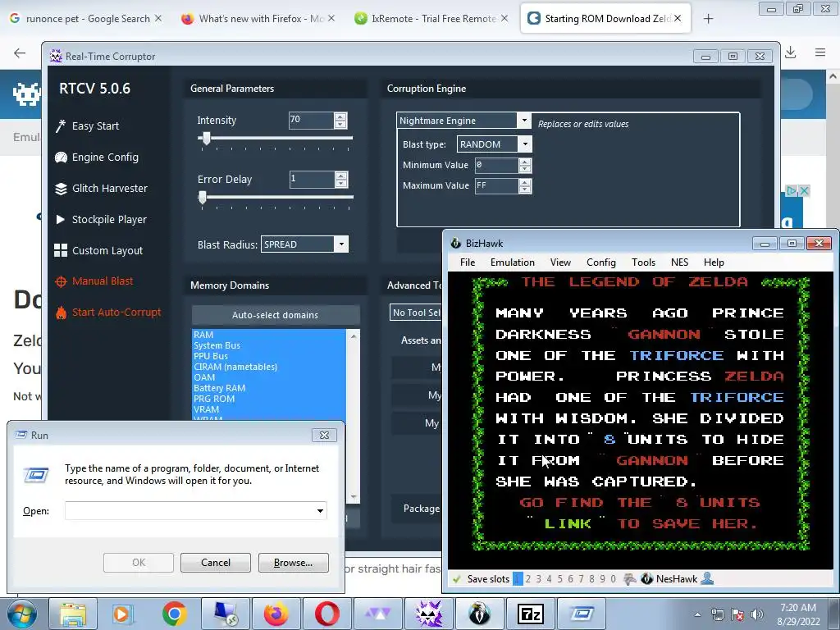Switch to IxRemote tab

coord(430,19)
